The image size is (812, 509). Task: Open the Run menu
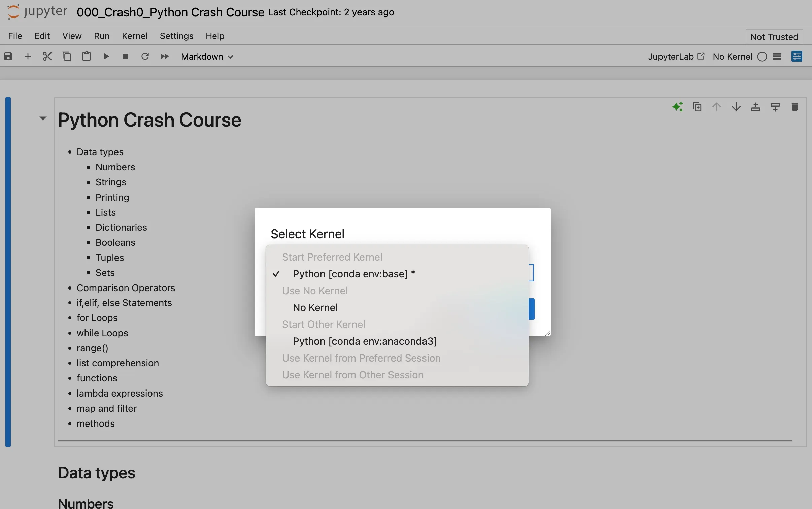102,36
